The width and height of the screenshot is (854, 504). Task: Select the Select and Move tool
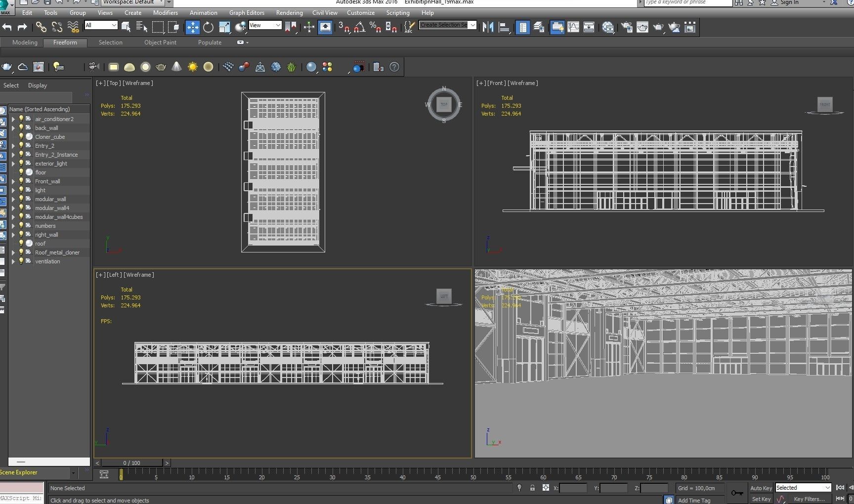click(192, 27)
